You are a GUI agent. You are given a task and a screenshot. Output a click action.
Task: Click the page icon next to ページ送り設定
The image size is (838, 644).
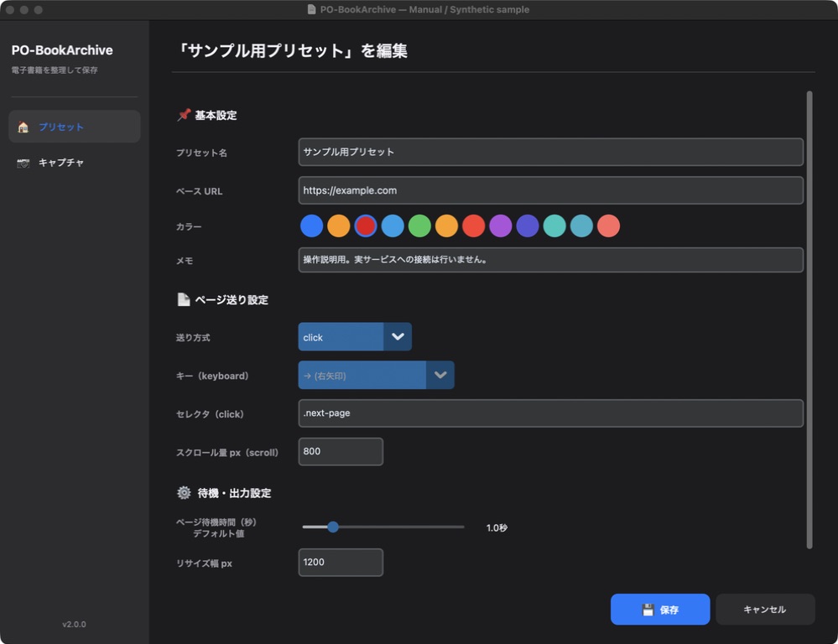(184, 299)
